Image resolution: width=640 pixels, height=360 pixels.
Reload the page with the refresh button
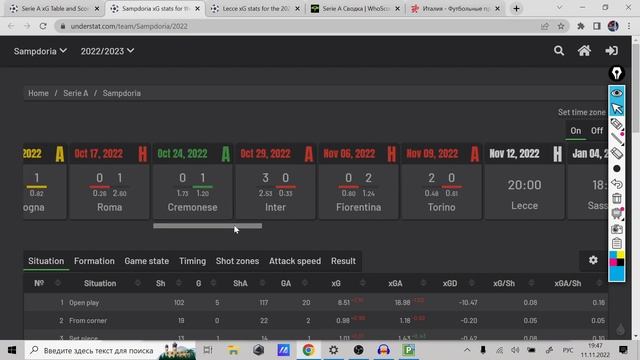coord(43,26)
